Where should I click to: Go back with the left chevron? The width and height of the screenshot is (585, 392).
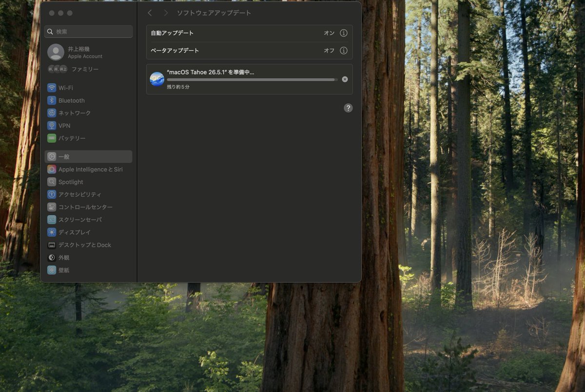click(x=150, y=13)
